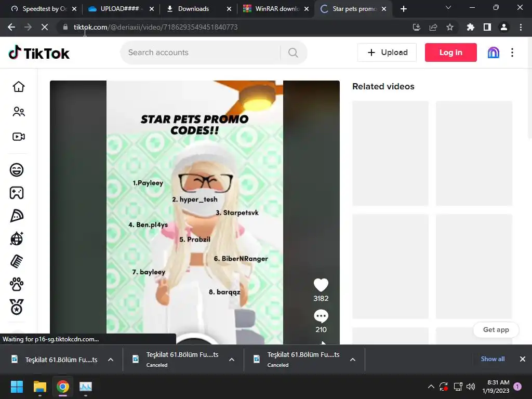Share this page from address bar
Screen dimensions: 532x399
pos(433,27)
